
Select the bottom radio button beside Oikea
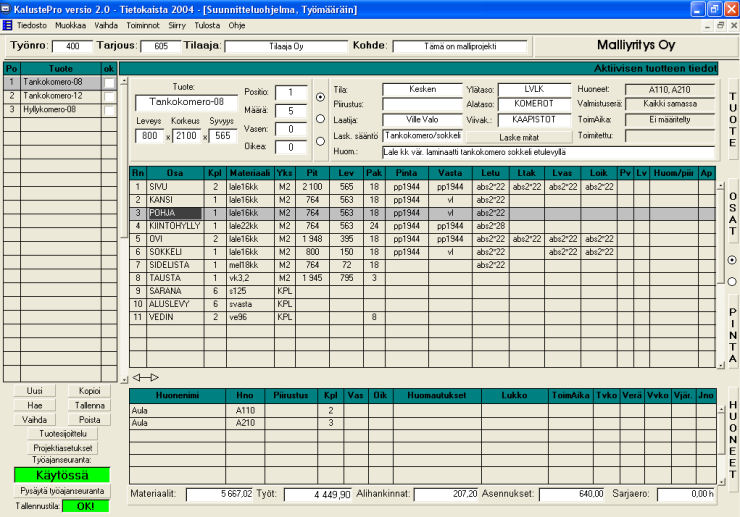(320, 141)
